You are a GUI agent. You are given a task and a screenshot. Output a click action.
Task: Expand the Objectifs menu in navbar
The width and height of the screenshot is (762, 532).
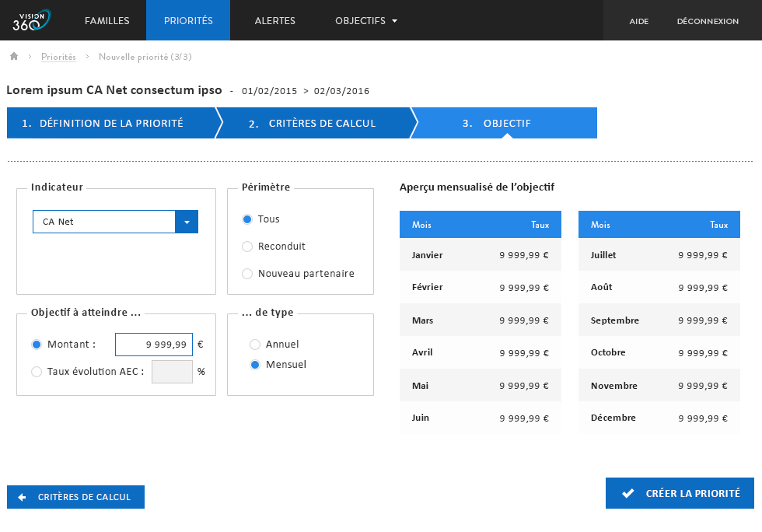click(366, 21)
